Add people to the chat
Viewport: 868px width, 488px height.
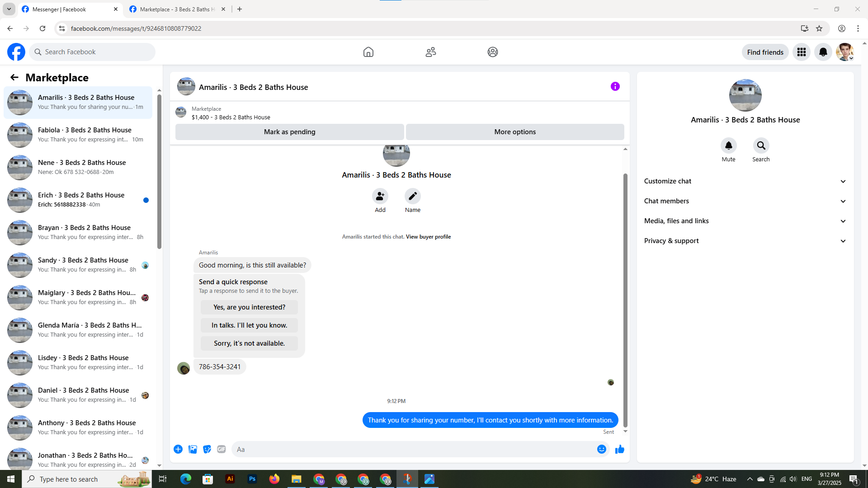click(x=380, y=196)
